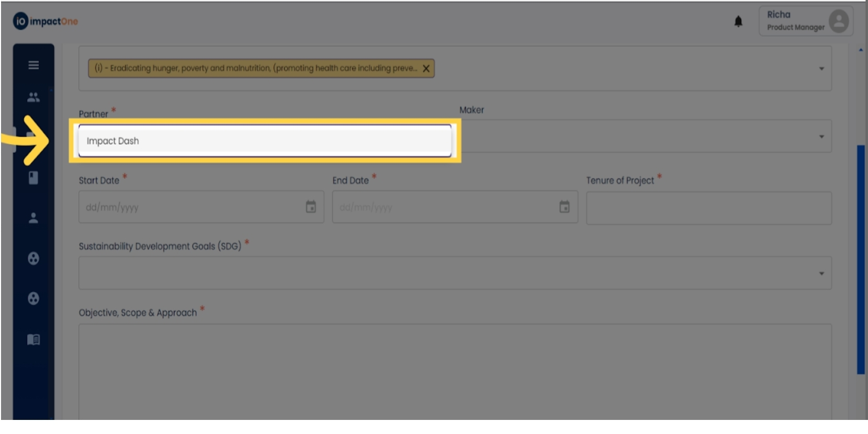Click the Tenure of Project label

[620, 180]
